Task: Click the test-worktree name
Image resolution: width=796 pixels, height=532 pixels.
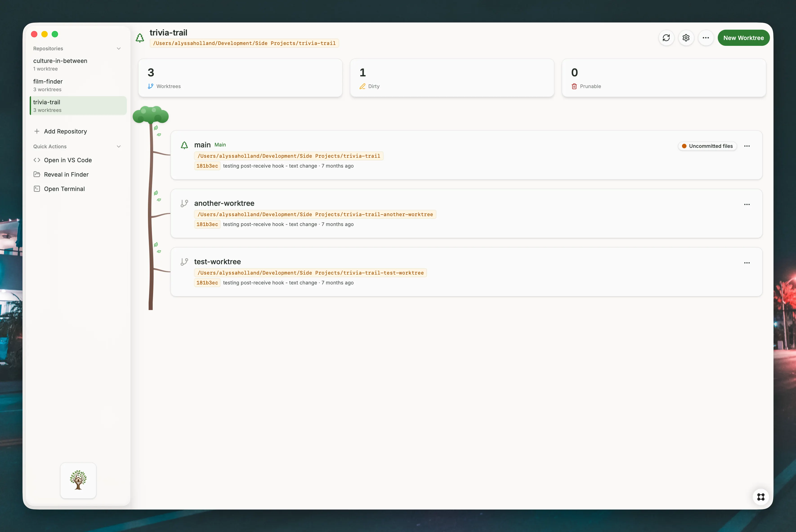Action: coord(217,262)
